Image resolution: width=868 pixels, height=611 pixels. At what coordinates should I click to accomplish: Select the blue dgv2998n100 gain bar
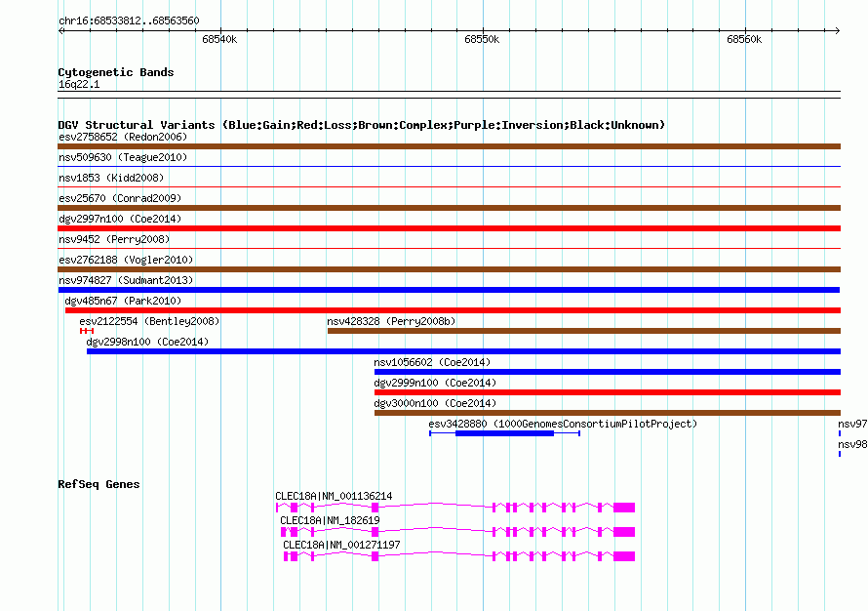[464, 351]
